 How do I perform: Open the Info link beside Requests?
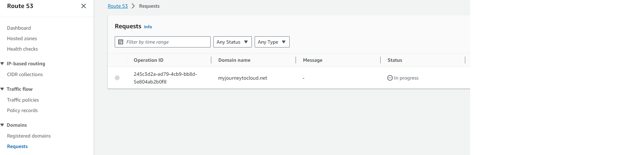pos(148,27)
